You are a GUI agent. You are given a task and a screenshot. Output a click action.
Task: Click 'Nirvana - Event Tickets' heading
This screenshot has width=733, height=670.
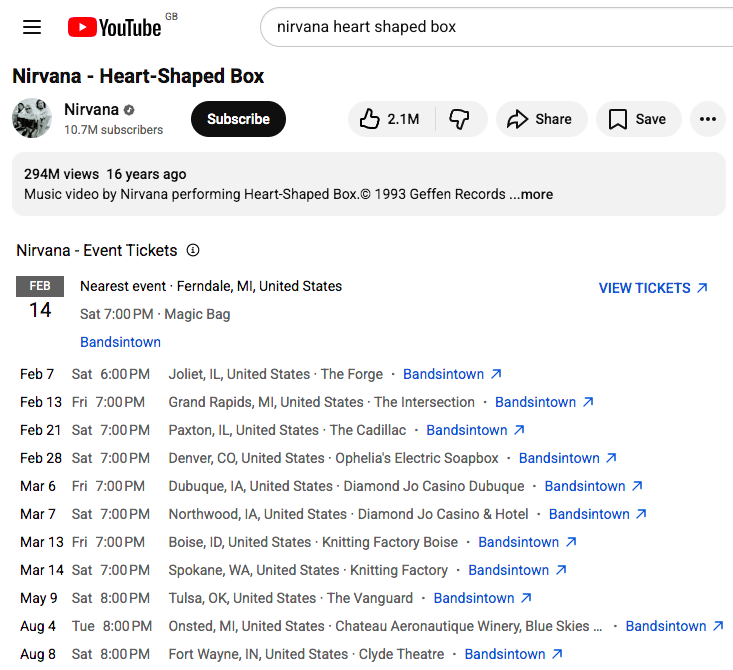(97, 251)
